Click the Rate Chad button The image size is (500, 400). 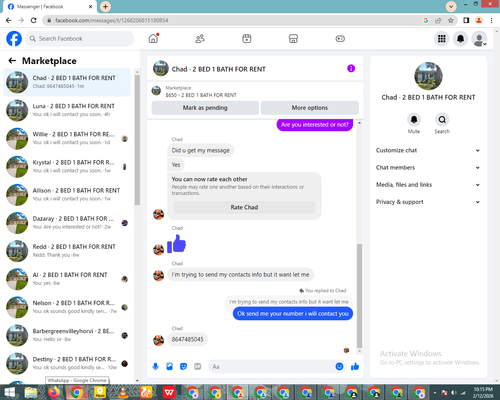pyautogui.click(x=244, y=207)
